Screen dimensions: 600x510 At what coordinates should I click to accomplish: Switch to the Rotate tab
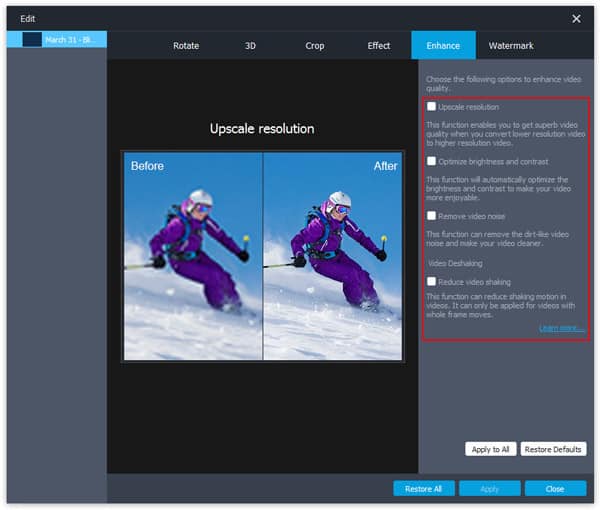click(x=186, y=46)
